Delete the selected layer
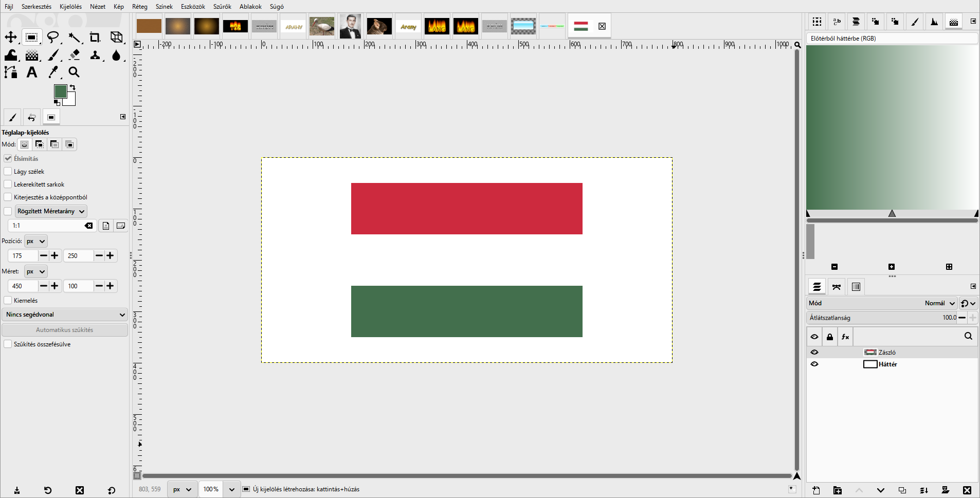This screenshot has width=980, height=498. point(967,490)
